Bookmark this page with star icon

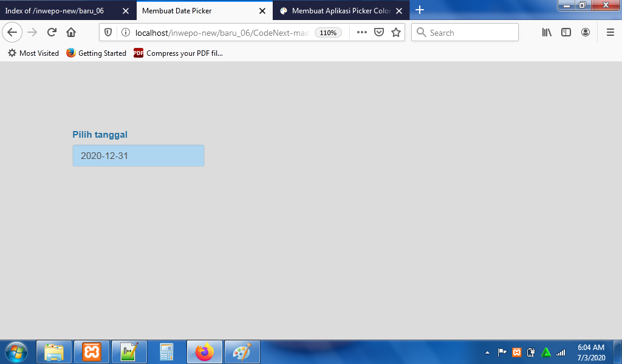pyautogui.click(x=396, y=33)
